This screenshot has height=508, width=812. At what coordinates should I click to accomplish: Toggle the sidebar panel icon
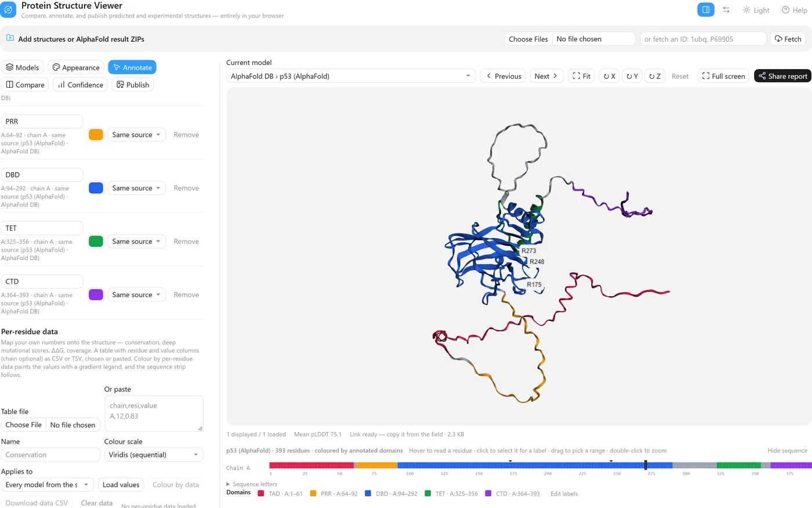pyautogui.click(x=706, y=10)
